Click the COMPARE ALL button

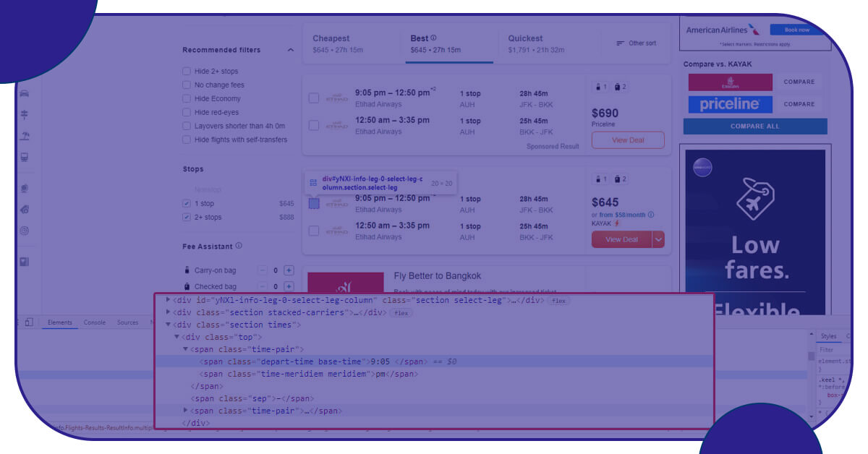[755, 127]
